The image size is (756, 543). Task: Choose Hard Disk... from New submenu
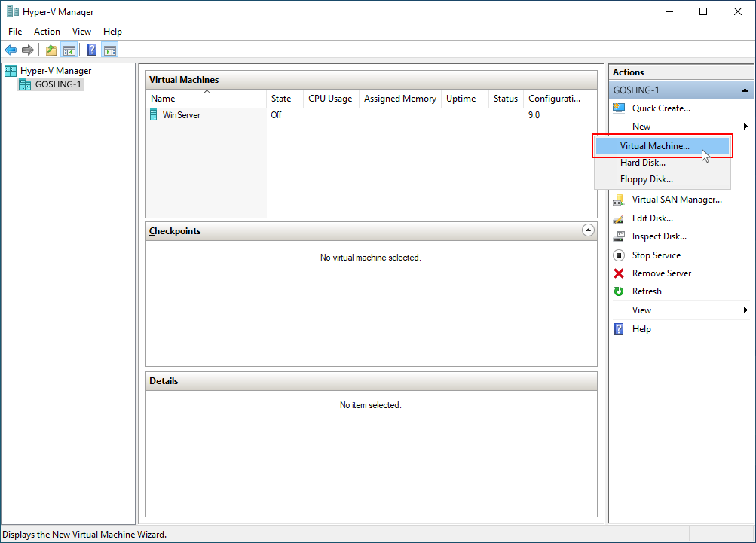(x=662, y=163)
